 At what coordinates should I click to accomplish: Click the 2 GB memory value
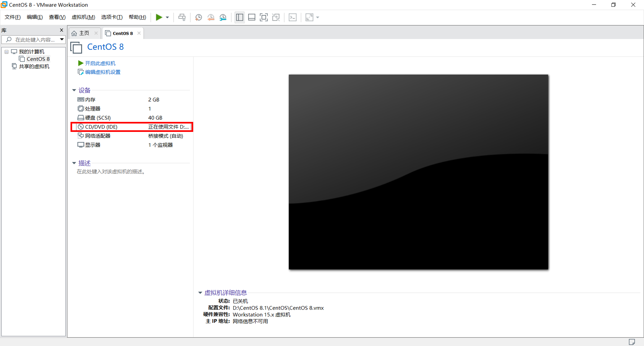[154, 100]
